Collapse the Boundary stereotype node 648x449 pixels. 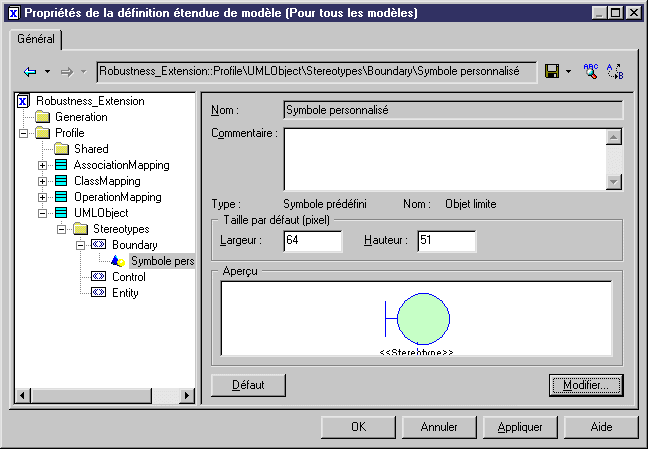(x=80, y=245)
